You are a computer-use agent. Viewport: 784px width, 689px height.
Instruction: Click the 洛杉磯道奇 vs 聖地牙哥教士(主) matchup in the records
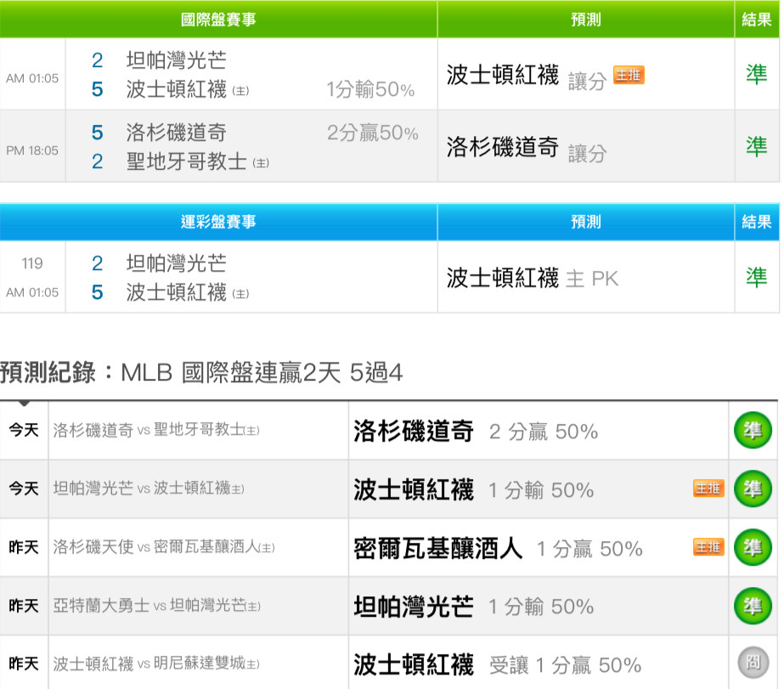click(156, 430)
